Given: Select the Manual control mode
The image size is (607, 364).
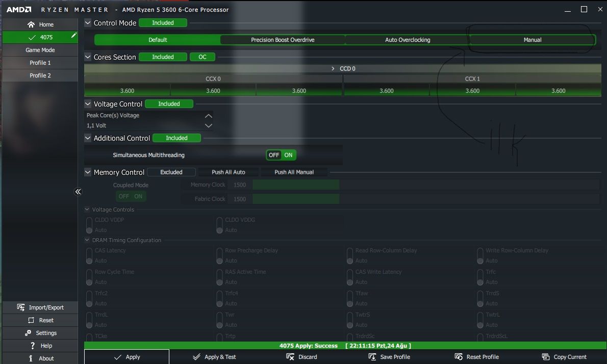Looking at the screenshot, I should [x=533, y=40].
